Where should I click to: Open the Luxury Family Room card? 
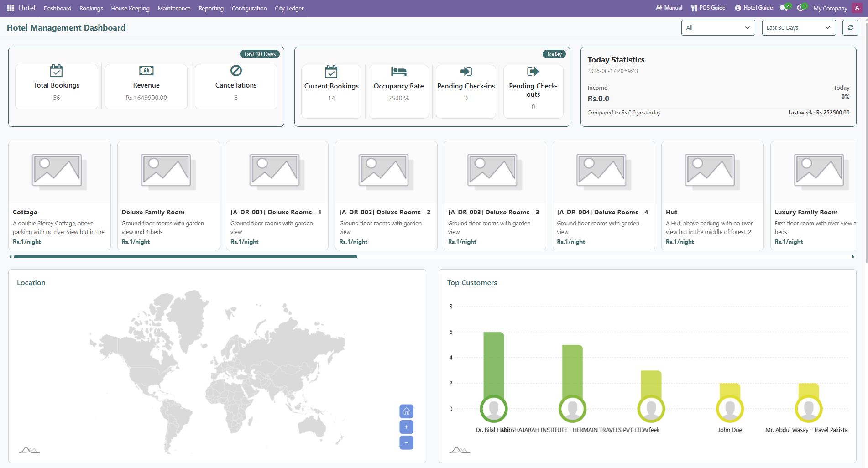pyautogui.click(x=813, y=196)
